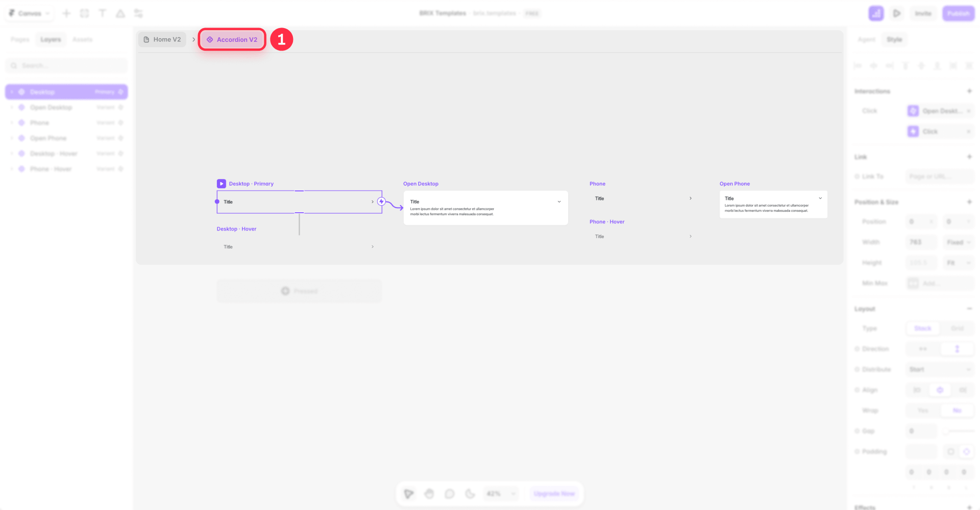Click the layers Search field

pyautogui.click(x=66, y=65)
